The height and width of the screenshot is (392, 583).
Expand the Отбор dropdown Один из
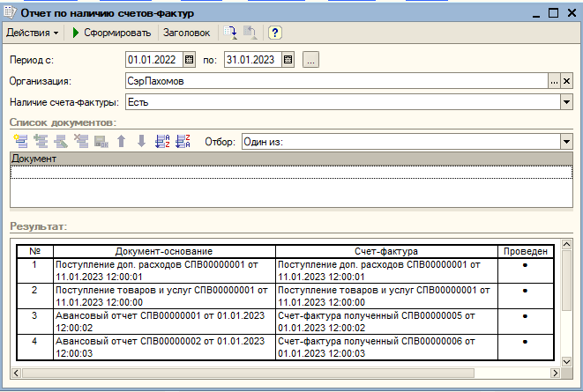566,142
